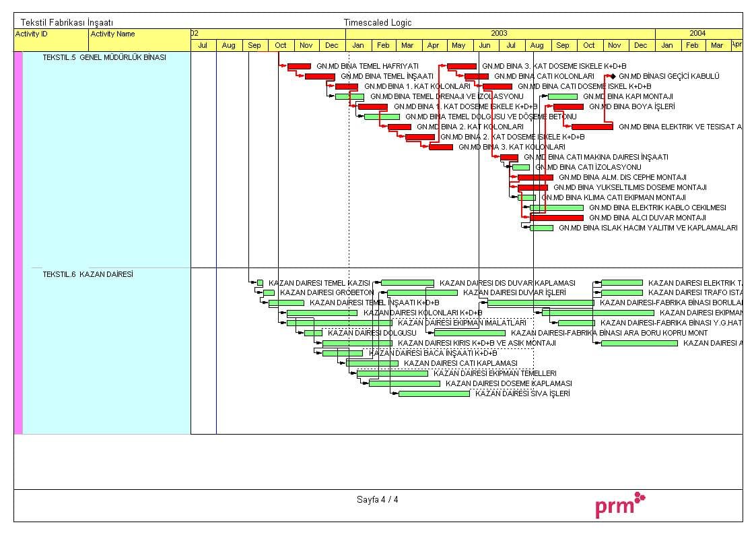Click the Activity ID column header
The width and height of the screenshot is (756, 535).
click(32, 34)
